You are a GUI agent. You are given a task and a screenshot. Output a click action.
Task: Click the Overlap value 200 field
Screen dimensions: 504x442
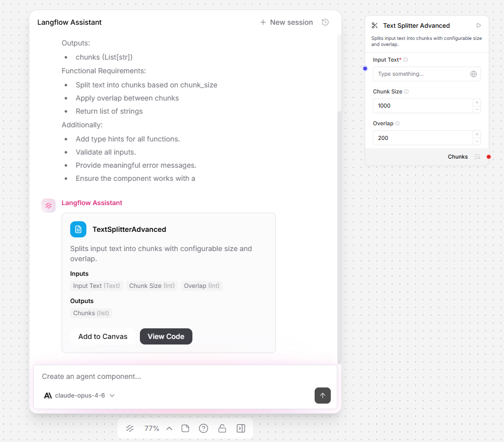[x=423, y=138]
